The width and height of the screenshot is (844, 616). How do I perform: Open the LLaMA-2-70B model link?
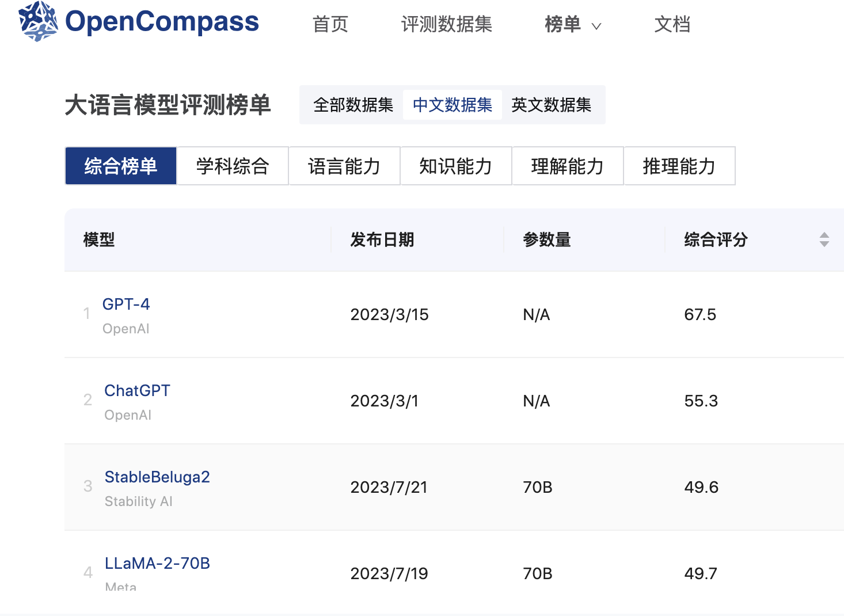(157, 563)
